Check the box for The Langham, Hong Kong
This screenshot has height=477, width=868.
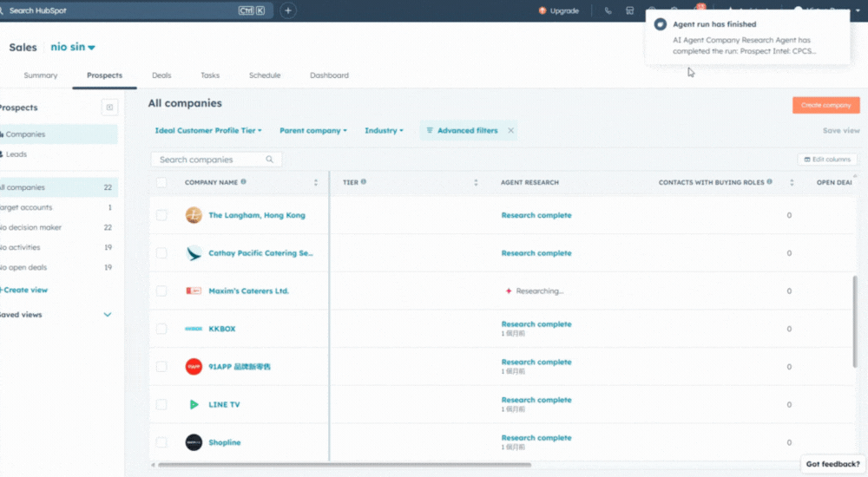(161, 215)
